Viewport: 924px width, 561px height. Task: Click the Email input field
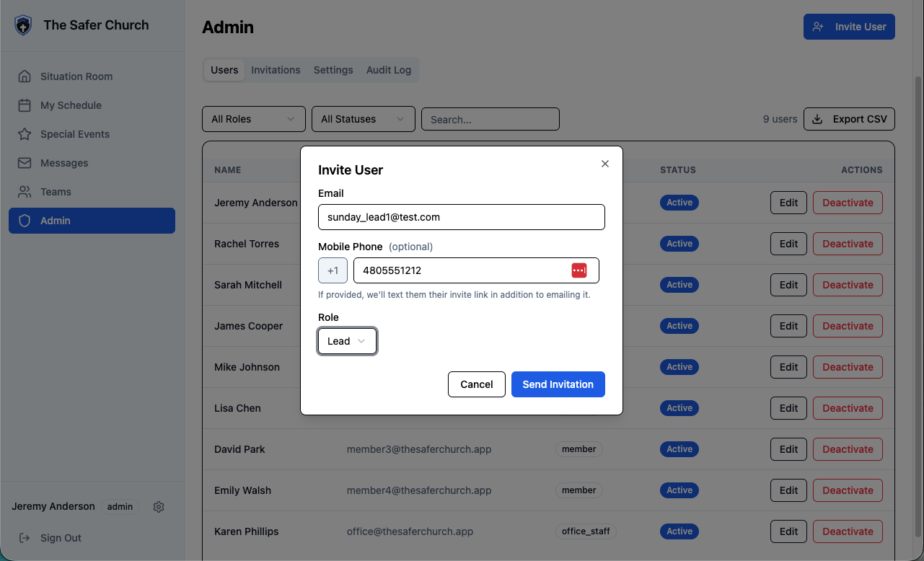pyautogui.click(x=462, y=217)
